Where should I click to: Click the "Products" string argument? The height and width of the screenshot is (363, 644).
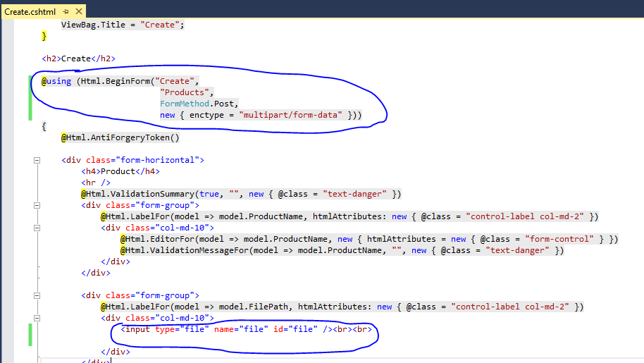184,92
